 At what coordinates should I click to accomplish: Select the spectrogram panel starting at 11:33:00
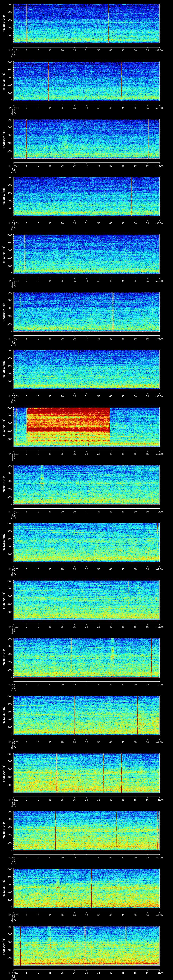point(86,139)
